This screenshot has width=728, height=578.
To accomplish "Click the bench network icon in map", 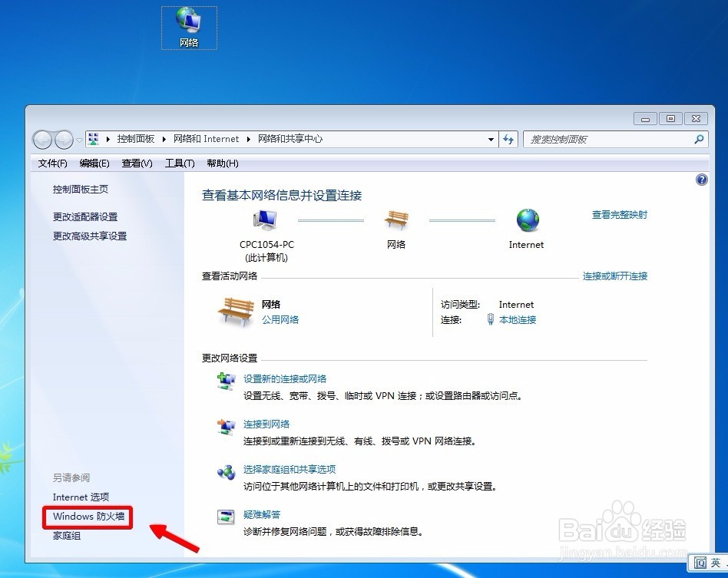I will tap(396, 219).
